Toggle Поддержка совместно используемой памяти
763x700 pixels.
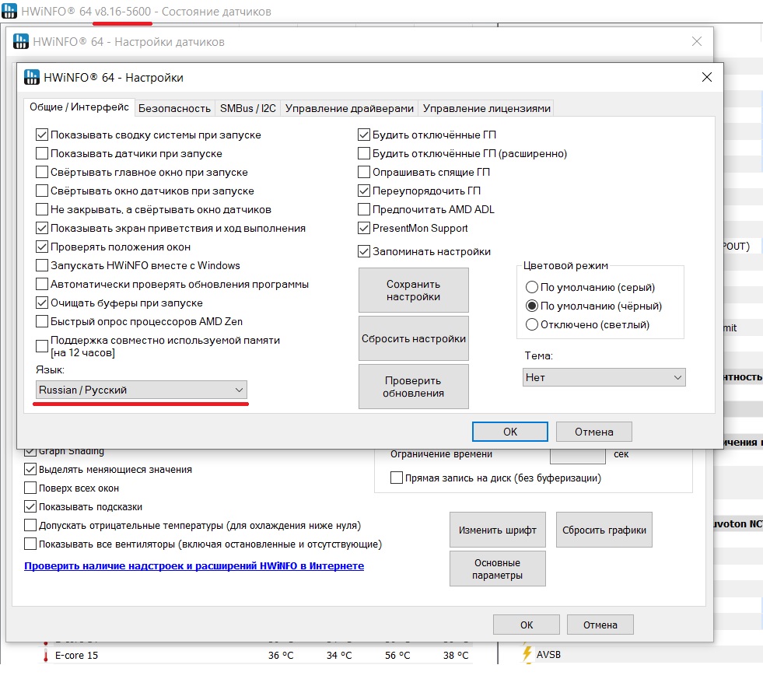point(42,346)
